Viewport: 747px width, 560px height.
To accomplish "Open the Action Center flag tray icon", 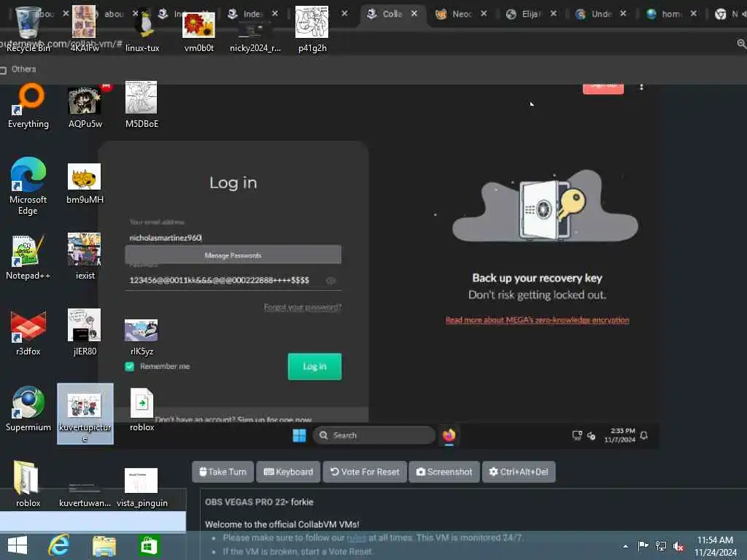I will click(643, 545).
